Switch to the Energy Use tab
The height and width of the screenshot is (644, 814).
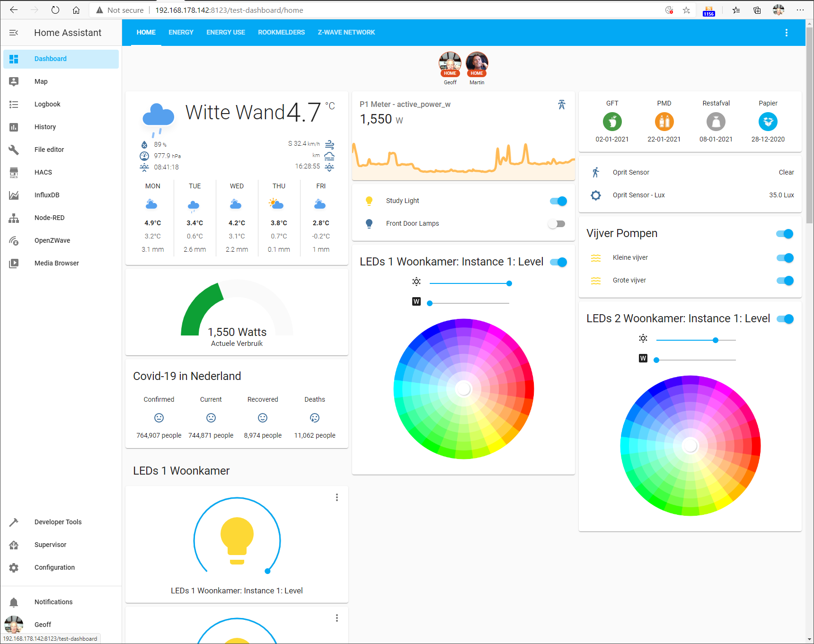pos(225,33)
